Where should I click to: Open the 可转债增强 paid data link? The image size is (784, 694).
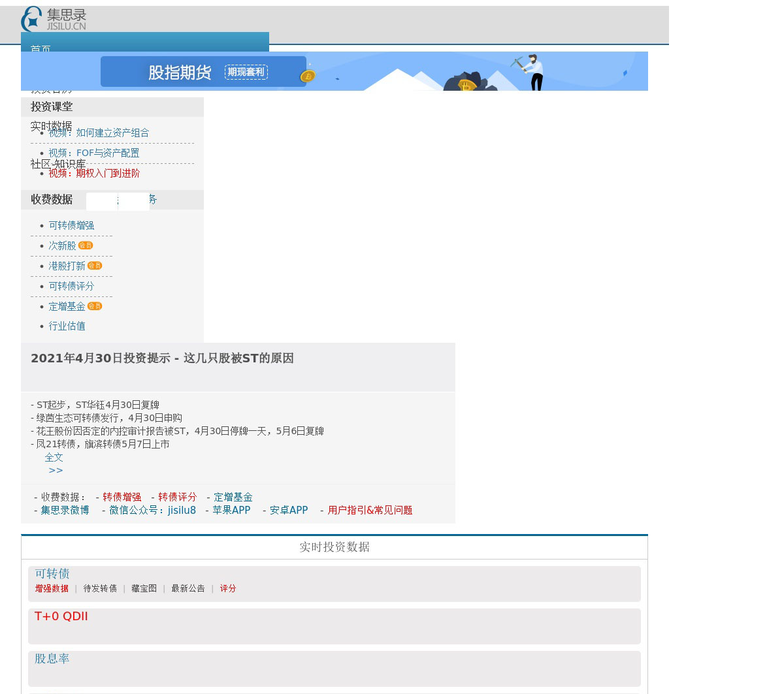(71, 225)
